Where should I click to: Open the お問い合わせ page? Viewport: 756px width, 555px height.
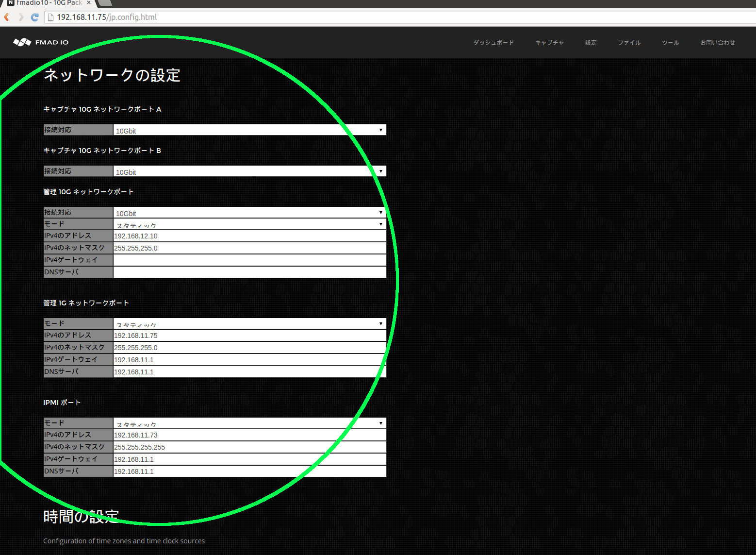[x=718, y=43]
